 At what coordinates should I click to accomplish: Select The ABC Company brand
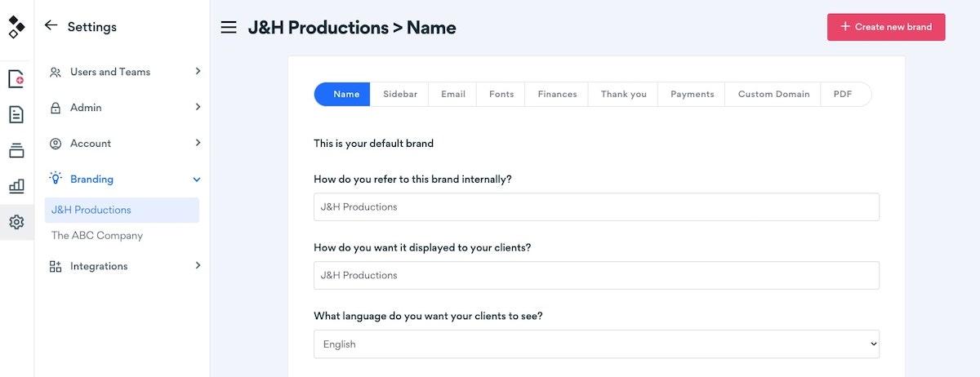97,236
